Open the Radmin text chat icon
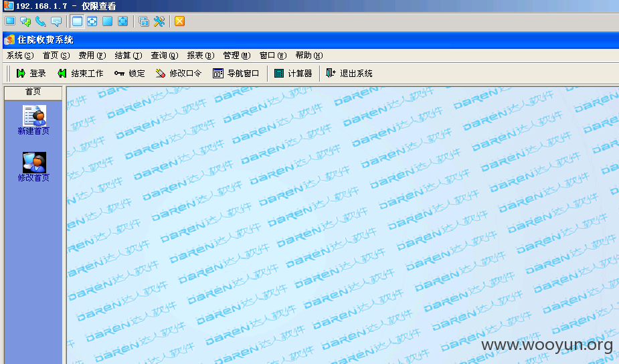Viewport: 619px width, 364px height. (25, 21)
